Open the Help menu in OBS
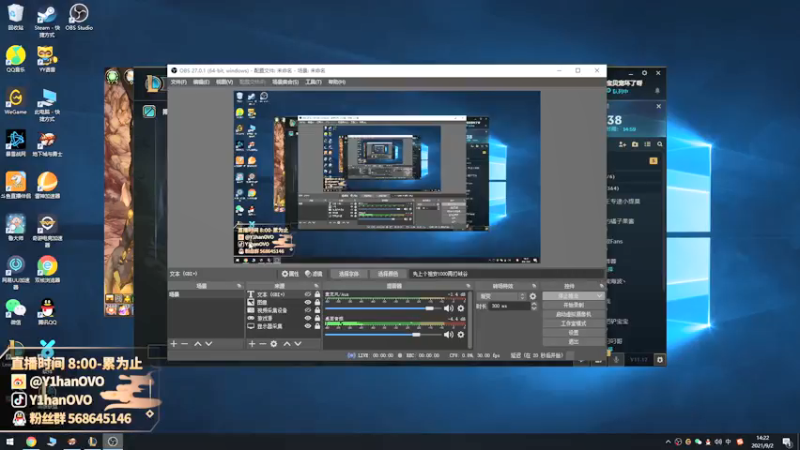Image resolution: width=800 pixels, height=450 pixels. pos(337,82)
